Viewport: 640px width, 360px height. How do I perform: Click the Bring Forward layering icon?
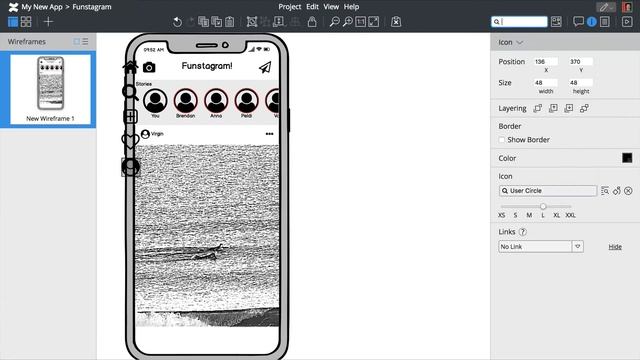coord(553,108)
